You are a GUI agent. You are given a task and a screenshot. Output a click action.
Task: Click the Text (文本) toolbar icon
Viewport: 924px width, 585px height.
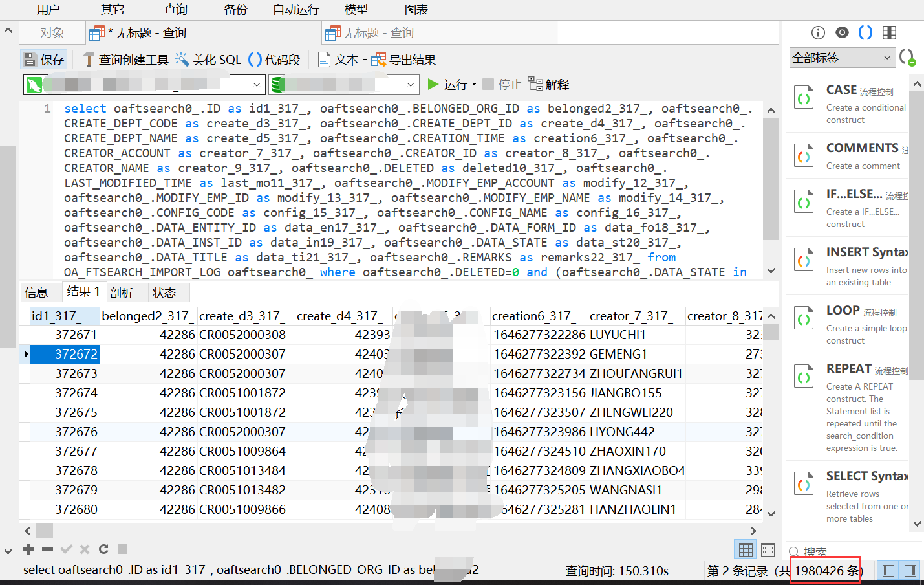(x=325, y=60)
